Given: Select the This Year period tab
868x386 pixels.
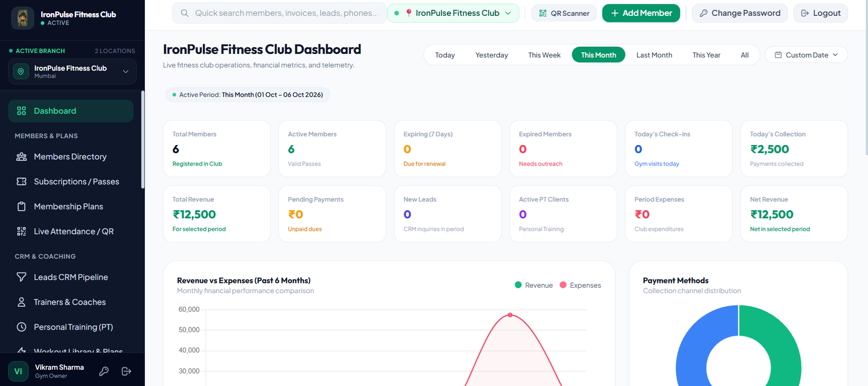Looking at the screenshot, I should coord(706,55).
